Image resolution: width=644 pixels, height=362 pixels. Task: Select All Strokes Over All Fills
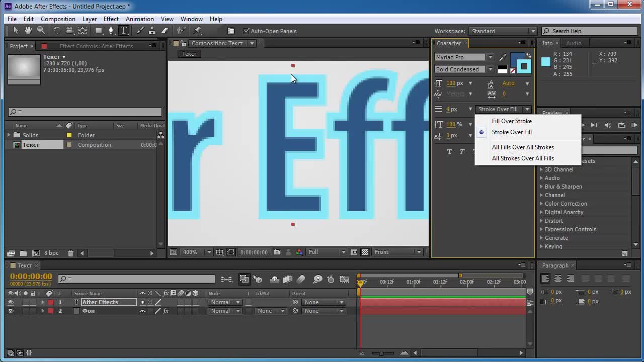pyautogui.click(x=523, y=158)
